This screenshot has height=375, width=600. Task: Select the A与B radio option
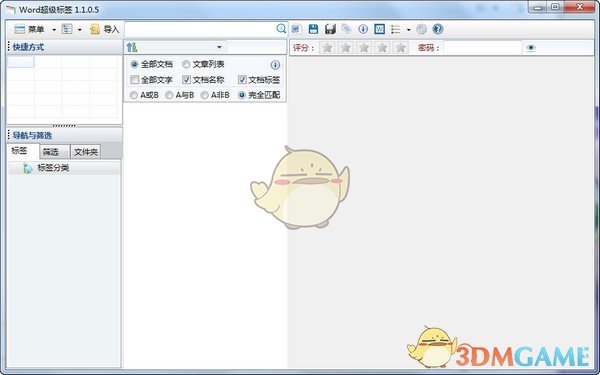tap(180, 95)
